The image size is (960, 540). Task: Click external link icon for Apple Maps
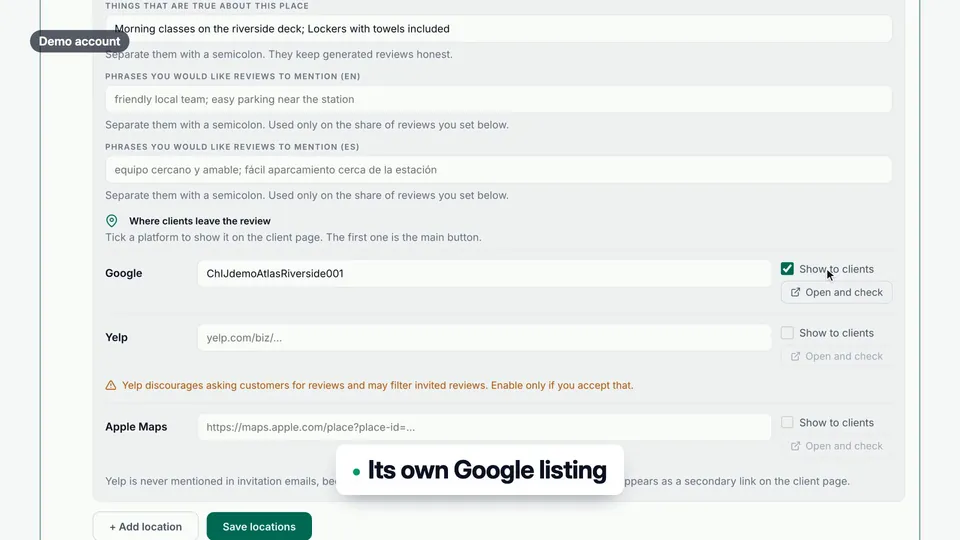tap(795, 446)
